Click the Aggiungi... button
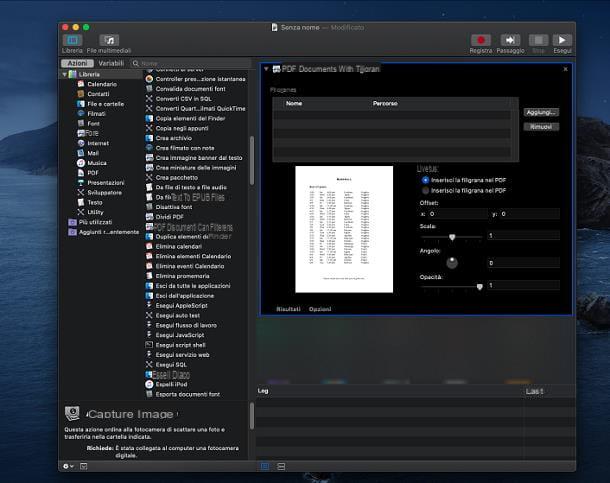Screen dimensions: 610x483 click(x=542, y=112)
